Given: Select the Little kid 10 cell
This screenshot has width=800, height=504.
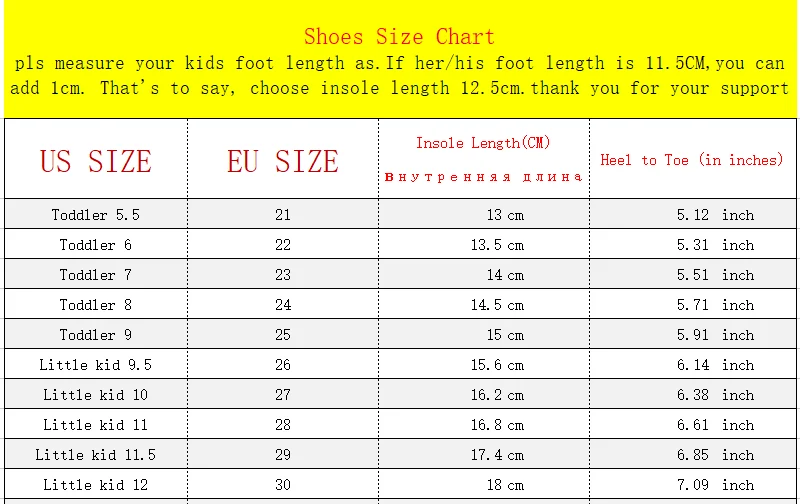Looking at the screenshot, I should tap(96, 395).
